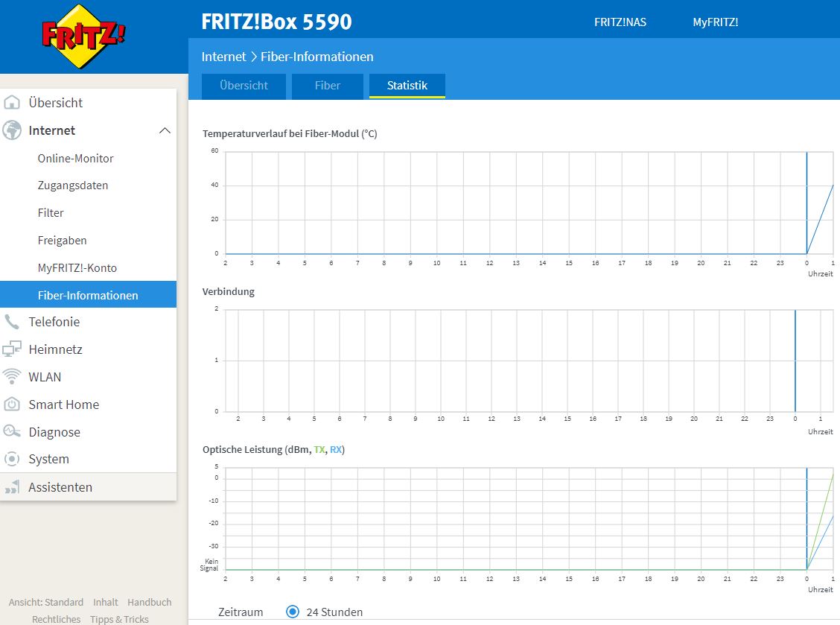Open Online-Monitor submenu entry
The width and height of the screenshot is (840, 625).
point(75,158)
